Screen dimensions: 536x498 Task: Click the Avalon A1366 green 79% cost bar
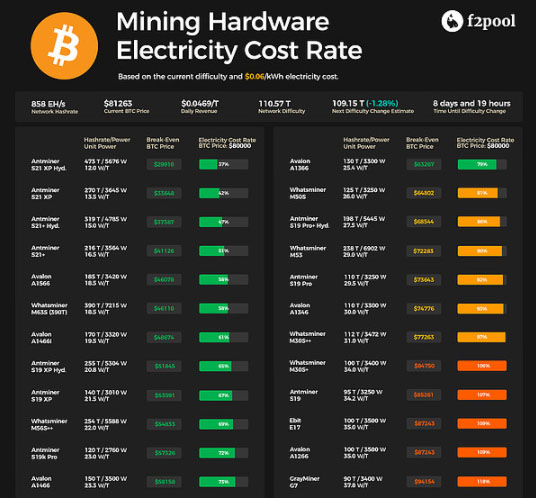tap(482, 164)
